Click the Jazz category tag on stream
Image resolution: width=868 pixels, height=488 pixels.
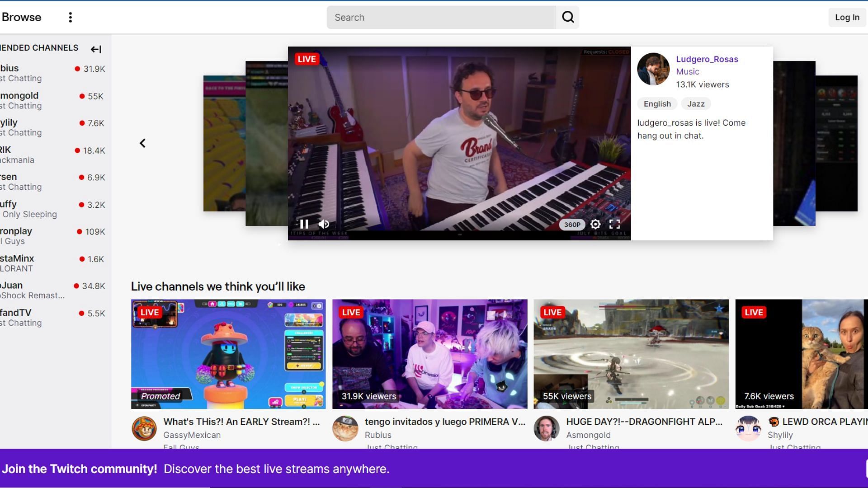[x=695, y=103]
